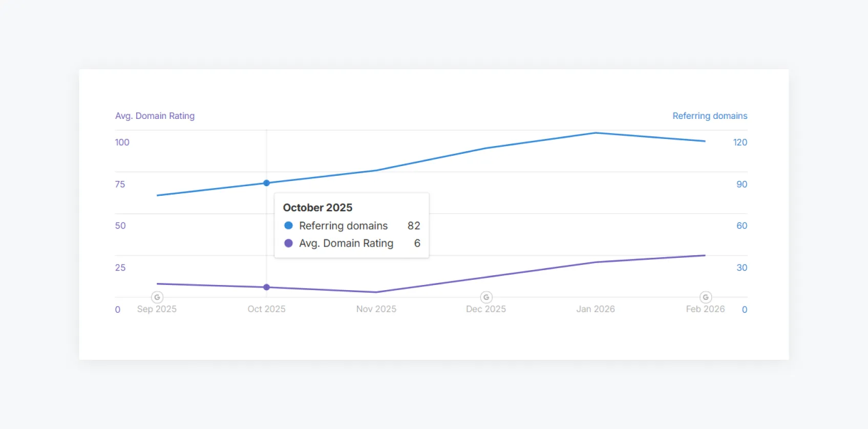The width and height of the screenshot is (868, 429).
Task: Click the Feb 2026 x-axis label
Action: 705,309
